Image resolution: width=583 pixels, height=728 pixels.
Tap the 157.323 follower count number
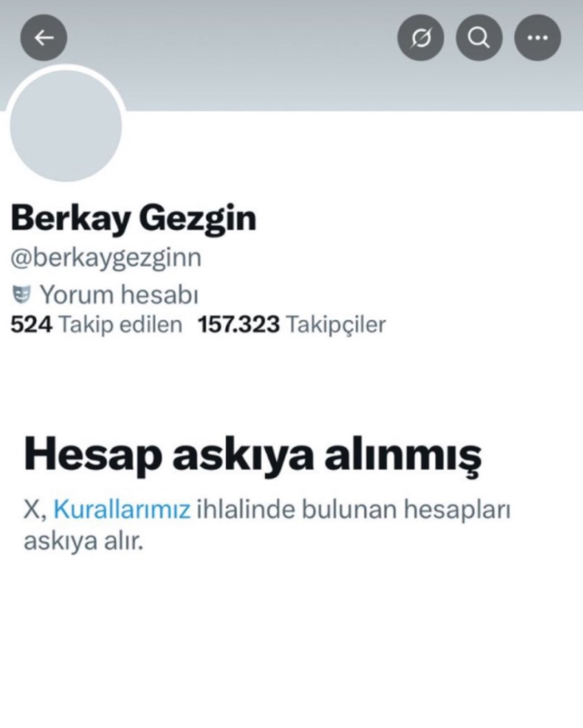pos(239,324)
